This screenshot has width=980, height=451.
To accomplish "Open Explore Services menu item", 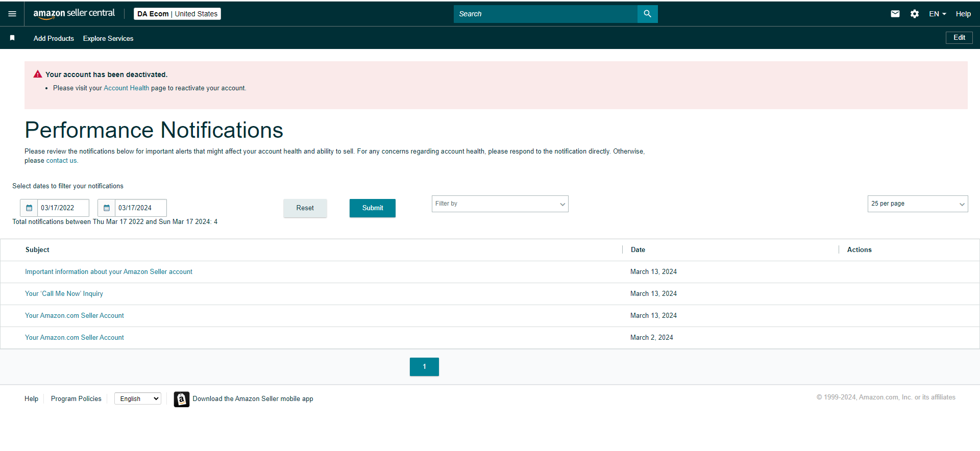I will [x=108, y=38].
